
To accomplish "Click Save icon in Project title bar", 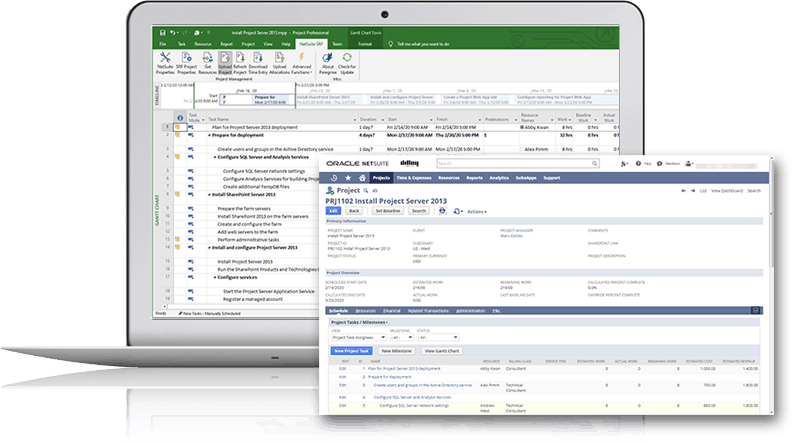I will click(x=163, y=33).
